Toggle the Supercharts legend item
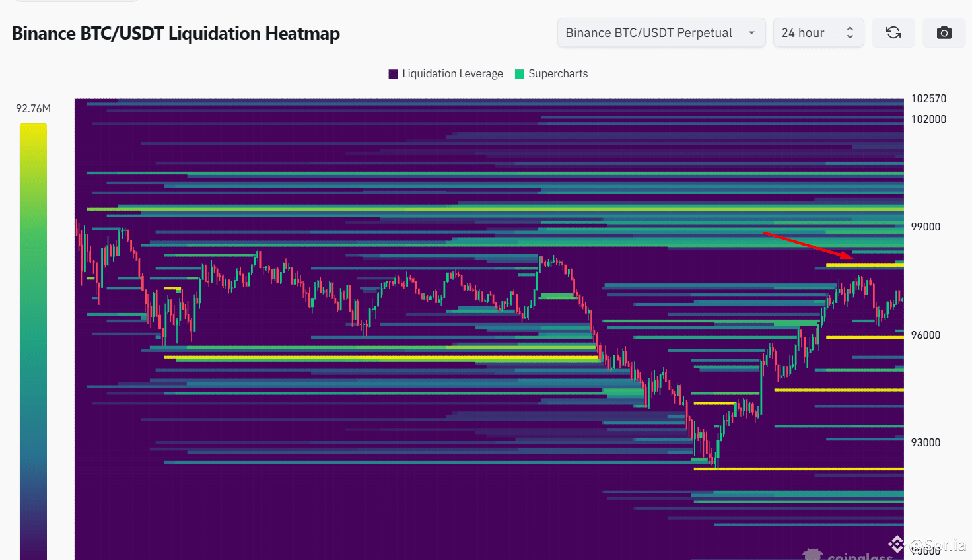 551,73
